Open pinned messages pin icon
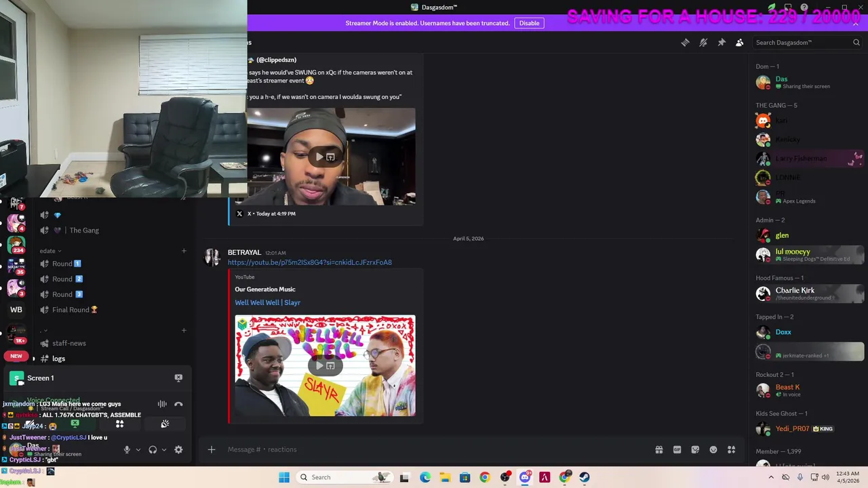Viewport: 868px width, 488px height. coord(722,43)
